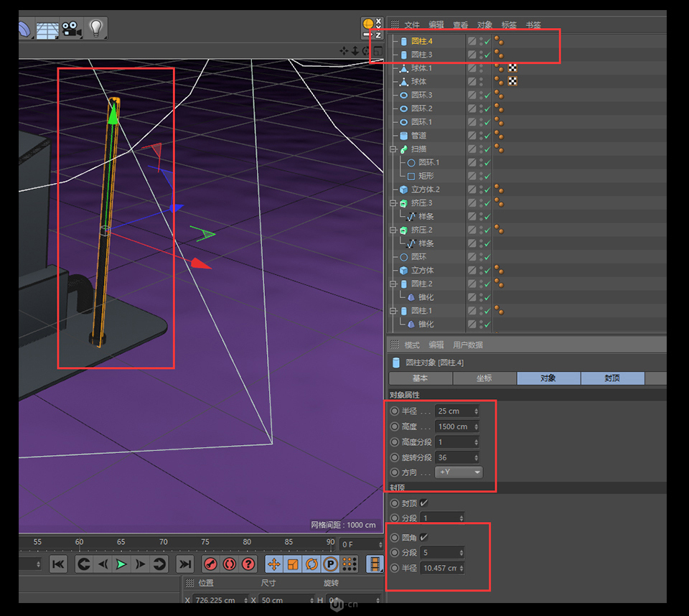This screenshot has width=689, height=616.
Task: Click the autokeying ring icon
Action: [229, 564]
